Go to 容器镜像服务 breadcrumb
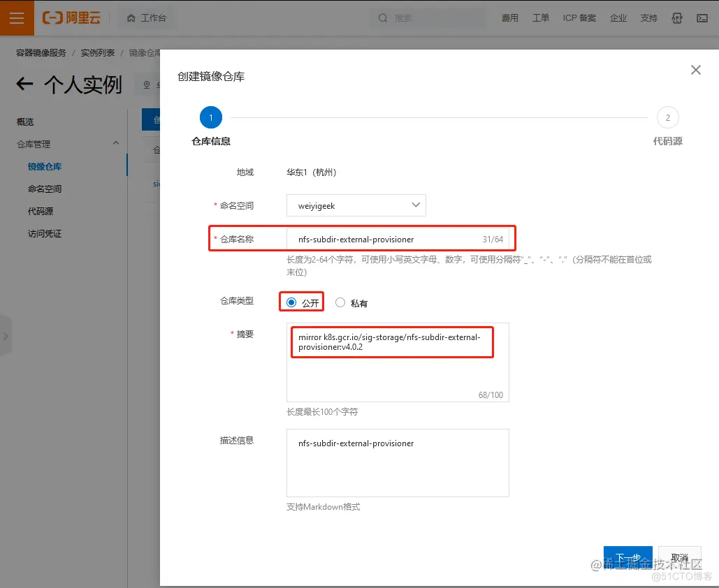 [x=41, y=52]
